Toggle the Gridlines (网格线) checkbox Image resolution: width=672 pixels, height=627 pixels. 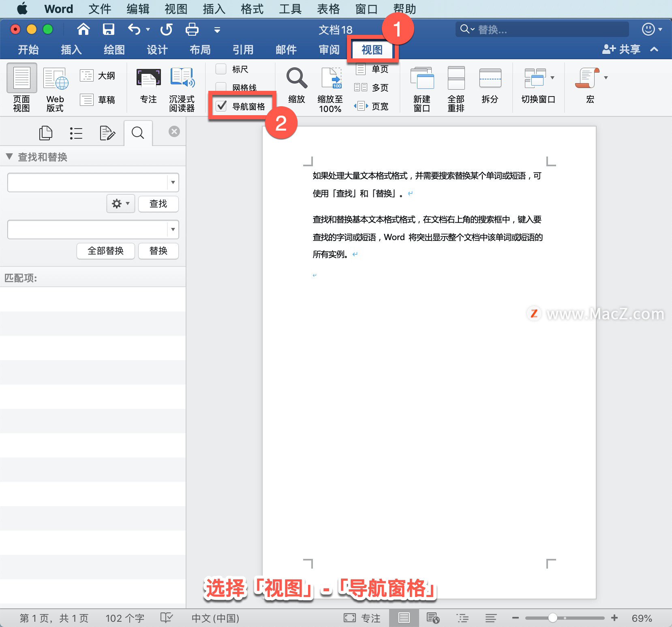click(x=221, y=87)
